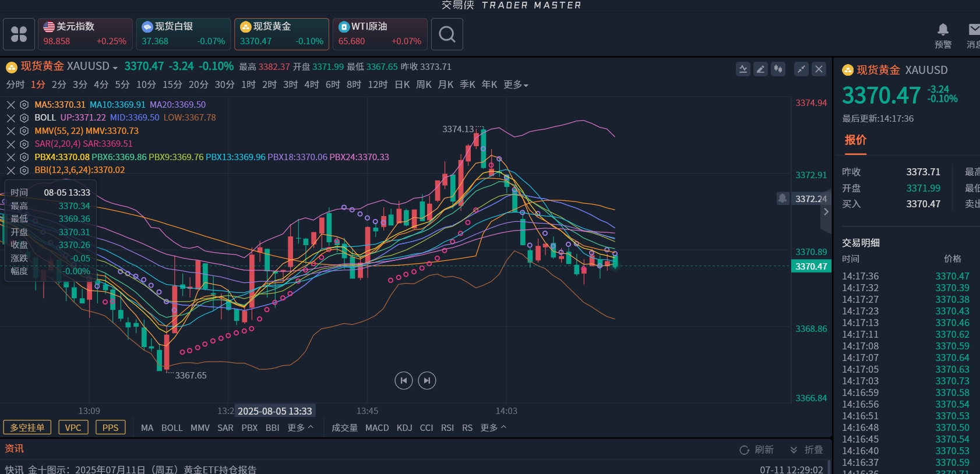Expand 更多 sub-indicator list
This screenshot has height=474, width=980.
coord(493,427)
